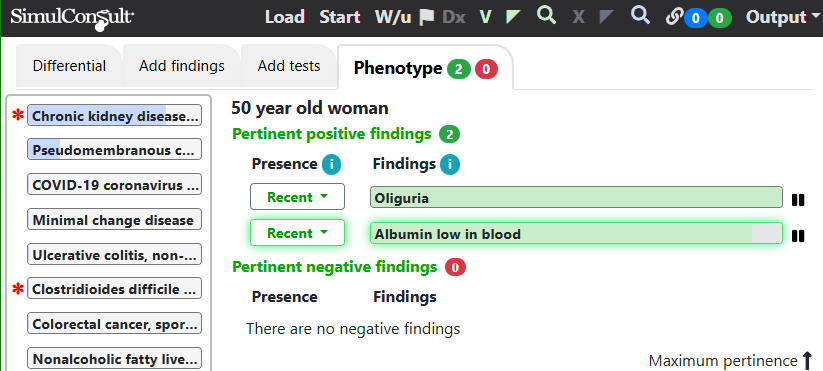Viewport: 823px width, 371px height.
Task: Click the Maximum pertinence up arrow
Action: pyautogui.click(x=808, y=361)
